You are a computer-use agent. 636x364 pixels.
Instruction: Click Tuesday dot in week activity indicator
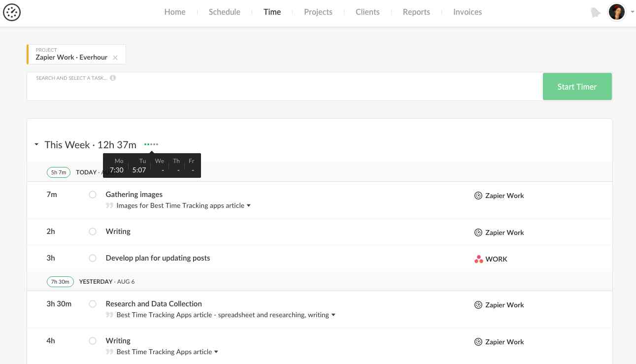click(148, 144)
